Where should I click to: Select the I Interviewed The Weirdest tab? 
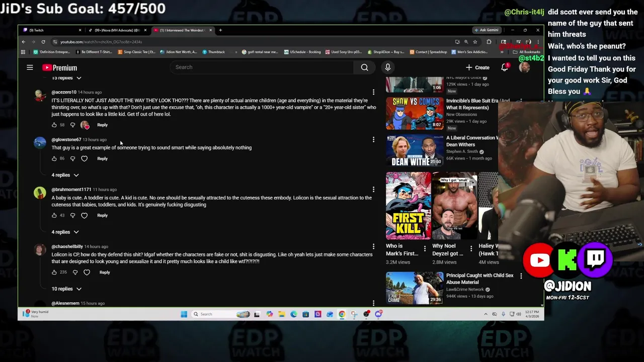coord(183,30)
